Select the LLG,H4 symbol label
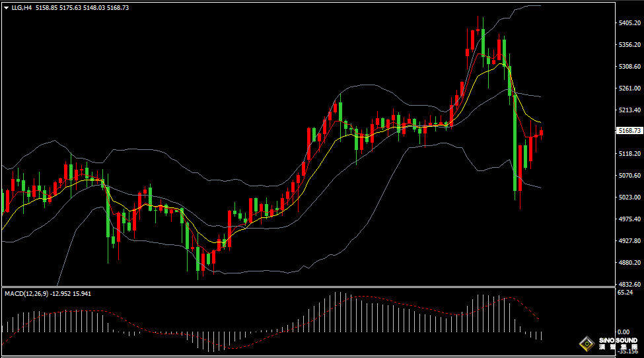The image size is (644, 358). coord(22,7)
